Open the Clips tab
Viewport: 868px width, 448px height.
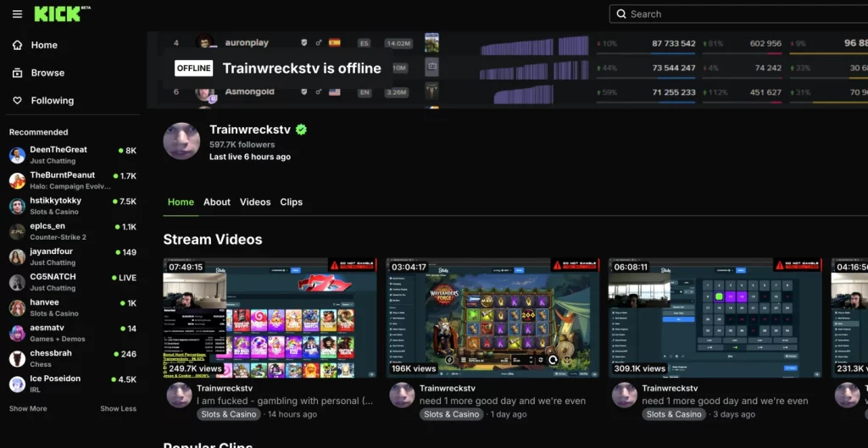(292, 202)
